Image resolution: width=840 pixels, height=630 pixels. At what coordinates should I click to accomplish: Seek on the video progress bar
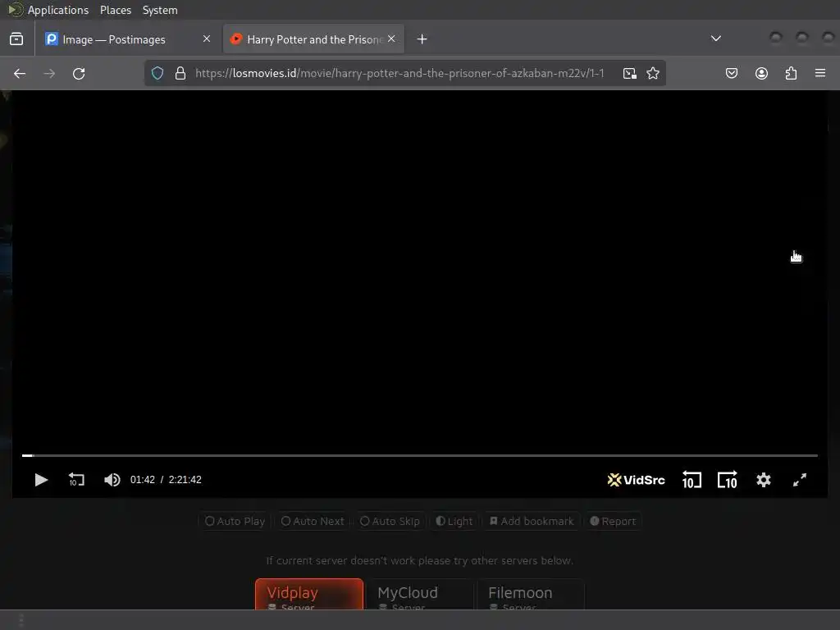(419, 455)
